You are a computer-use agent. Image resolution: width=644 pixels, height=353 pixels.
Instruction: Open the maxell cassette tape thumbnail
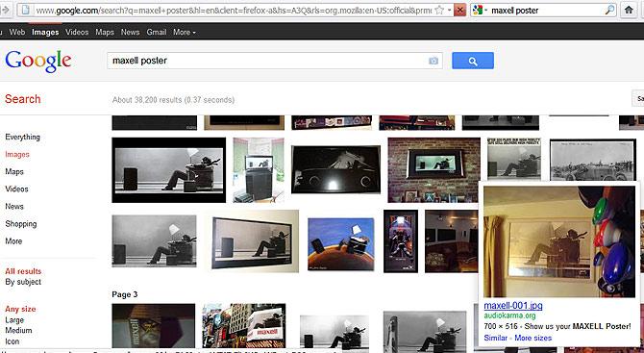(x=153, y=325)
